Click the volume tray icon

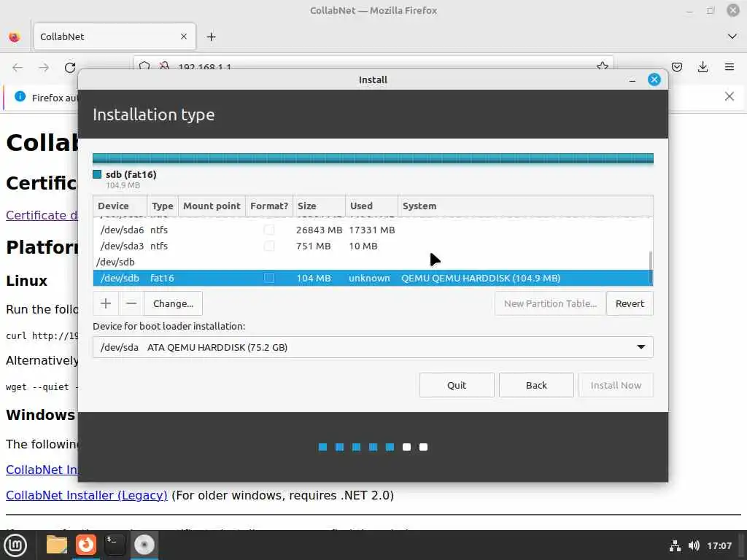click(x=694, y=545)
